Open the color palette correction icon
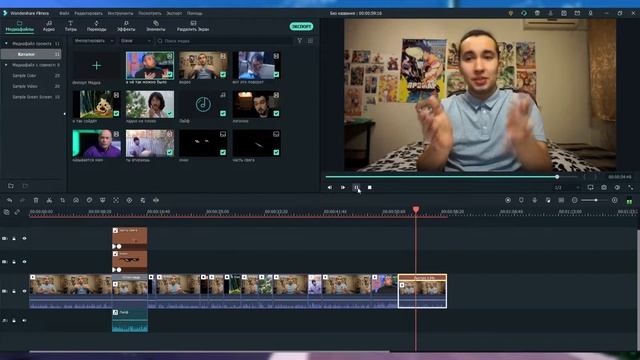 [89, 200]
